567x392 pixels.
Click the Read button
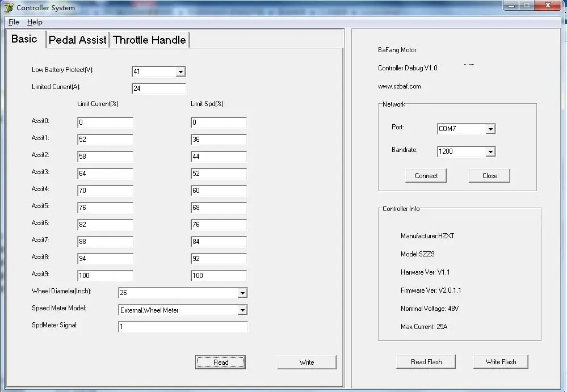(221, 363)
